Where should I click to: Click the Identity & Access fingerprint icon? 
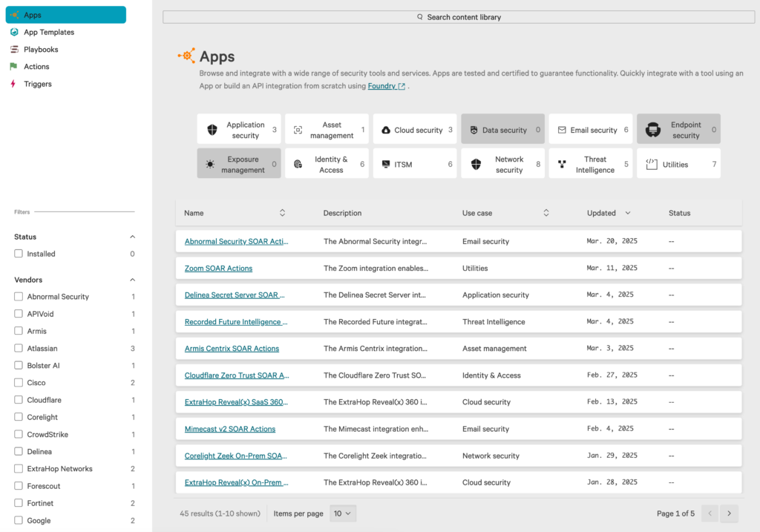(x=298, y=164)
